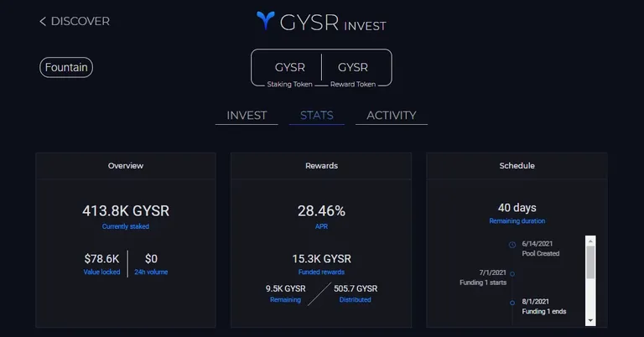644x337 pixels.
Task: Click the 24h volume label
Action: [x=151, y=272]
